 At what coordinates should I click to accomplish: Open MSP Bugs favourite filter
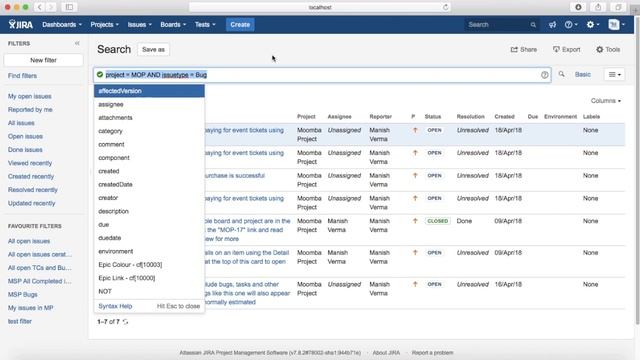click(22, 295)
